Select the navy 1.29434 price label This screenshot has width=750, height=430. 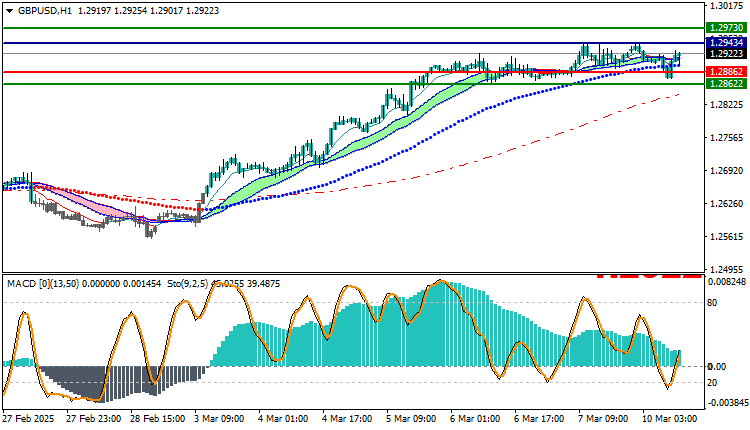(726, 43)
